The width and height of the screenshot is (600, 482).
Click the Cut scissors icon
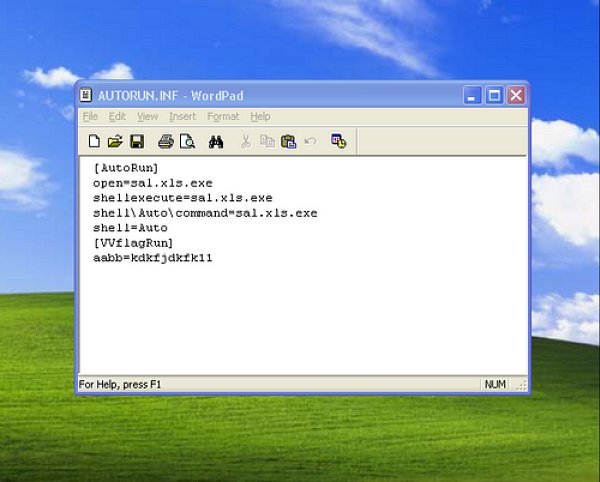click(246, 142)
